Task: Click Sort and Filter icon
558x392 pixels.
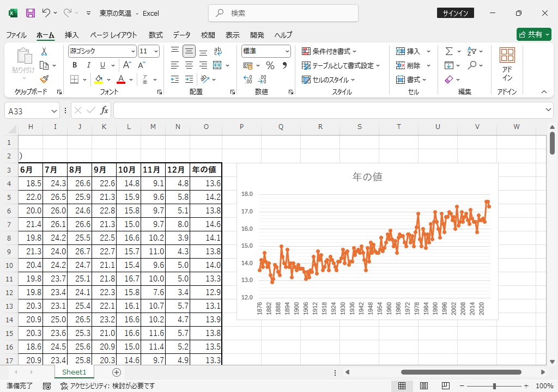Action: (471, 51)
